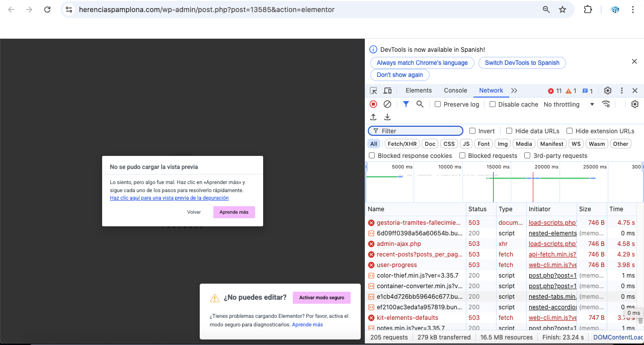Stop recording the network log
Viewport: 644px width, 345px height.
(x=373, y=104)
